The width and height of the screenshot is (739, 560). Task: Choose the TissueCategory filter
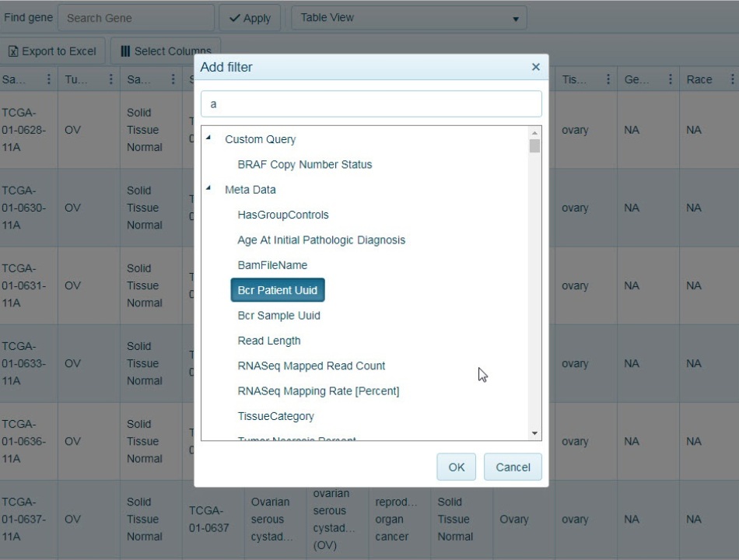pos(275,416)
